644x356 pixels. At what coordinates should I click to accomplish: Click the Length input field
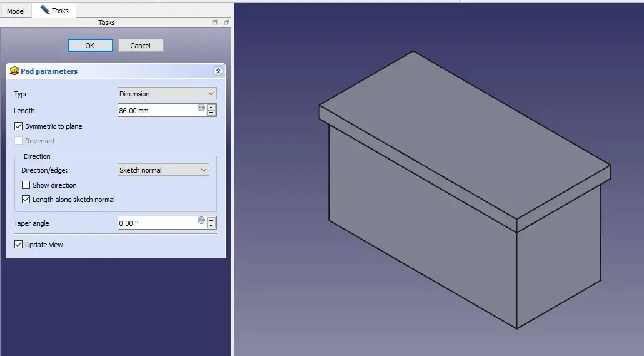click(x=157, y=111)
